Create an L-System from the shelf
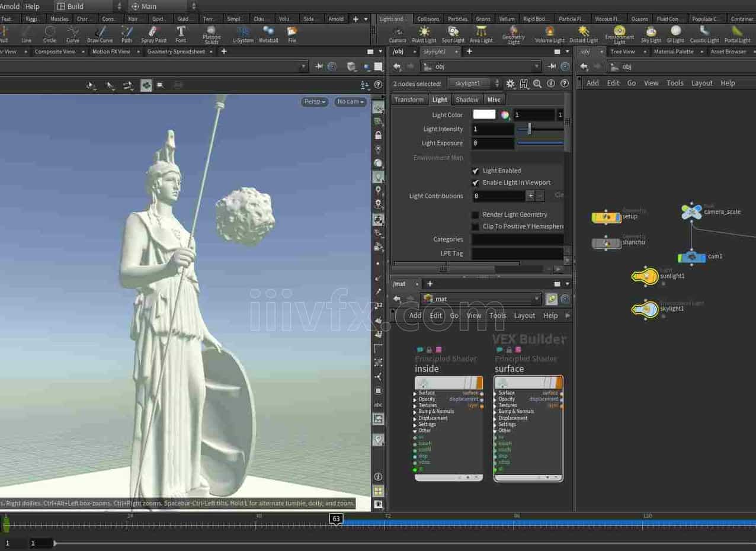The image size is (756, 551). coord(243,34)
